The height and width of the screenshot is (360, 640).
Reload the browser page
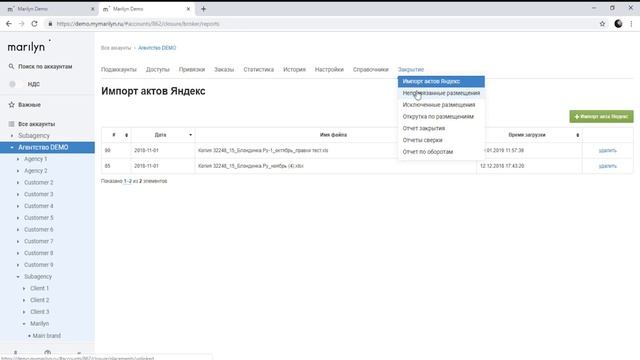coord(34,24)
